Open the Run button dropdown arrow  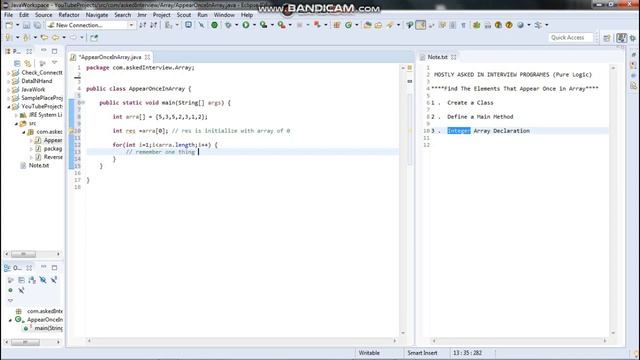254,25
